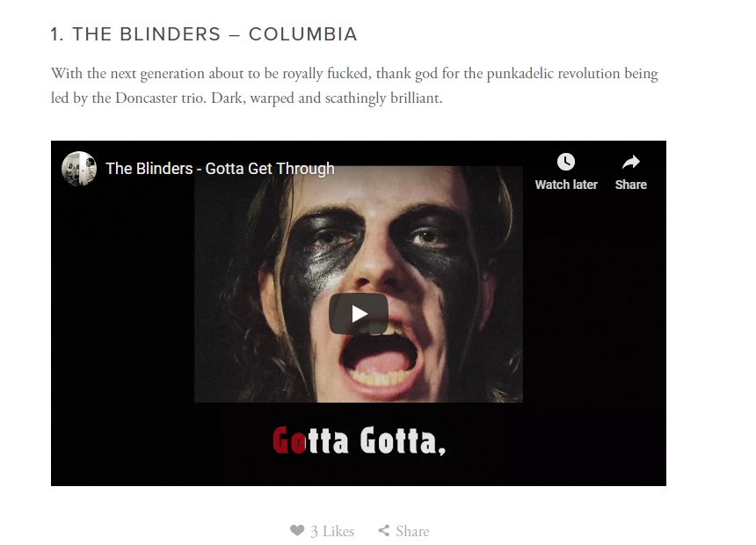Play the Gotta Get Through video
This screenshot has width=756, height=545.
(x=359, y=314)
